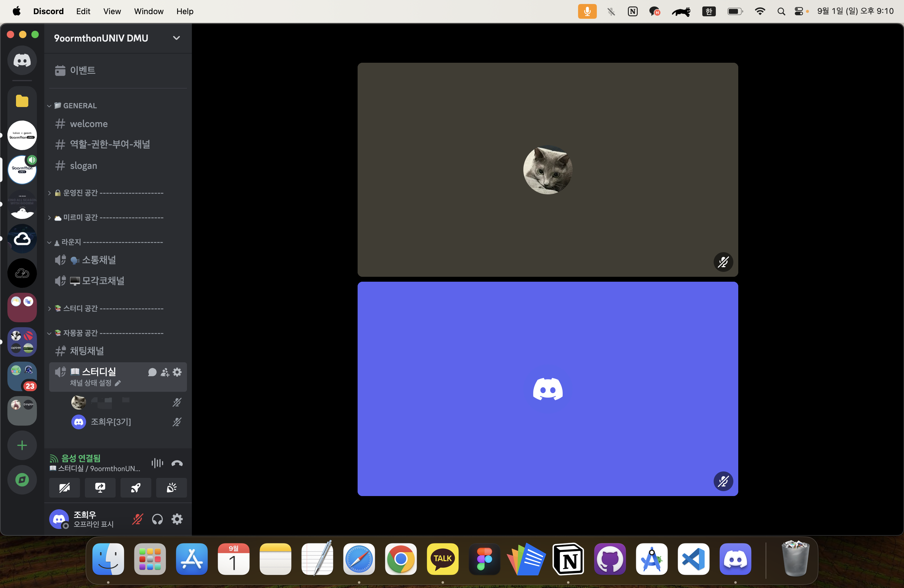This screenshot has width=904, height=588.
Task: Start an activity with rocket icon
Action: pos(136,488)
